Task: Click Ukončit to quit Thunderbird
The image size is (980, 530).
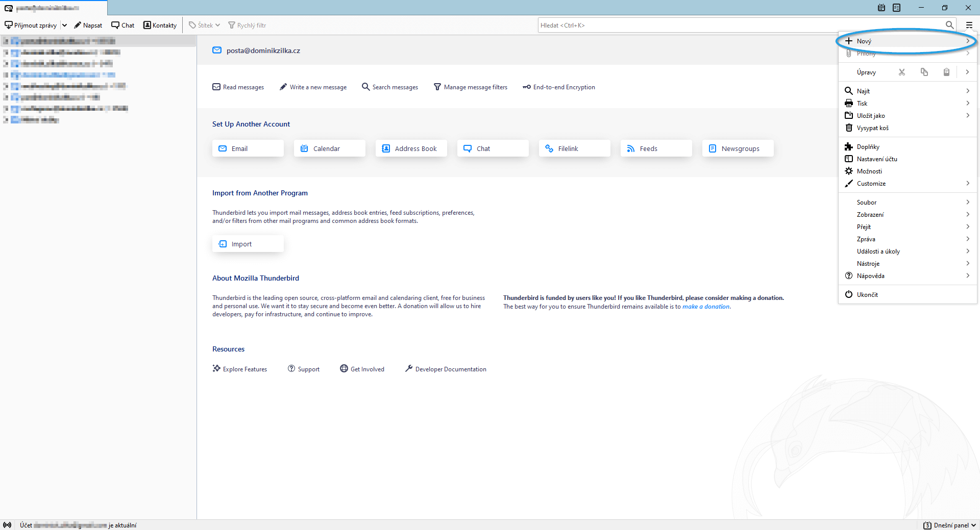Action: click(x=908, y=294)
